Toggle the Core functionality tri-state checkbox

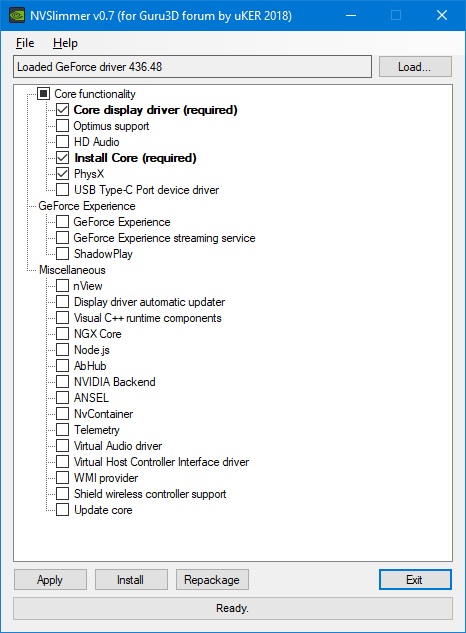click(44, 94)
